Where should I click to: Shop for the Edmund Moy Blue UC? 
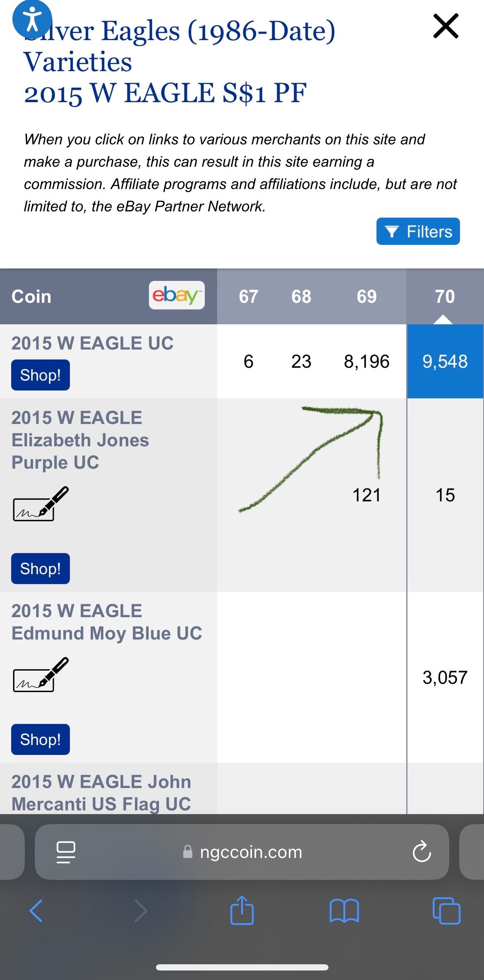pos(41,739)
